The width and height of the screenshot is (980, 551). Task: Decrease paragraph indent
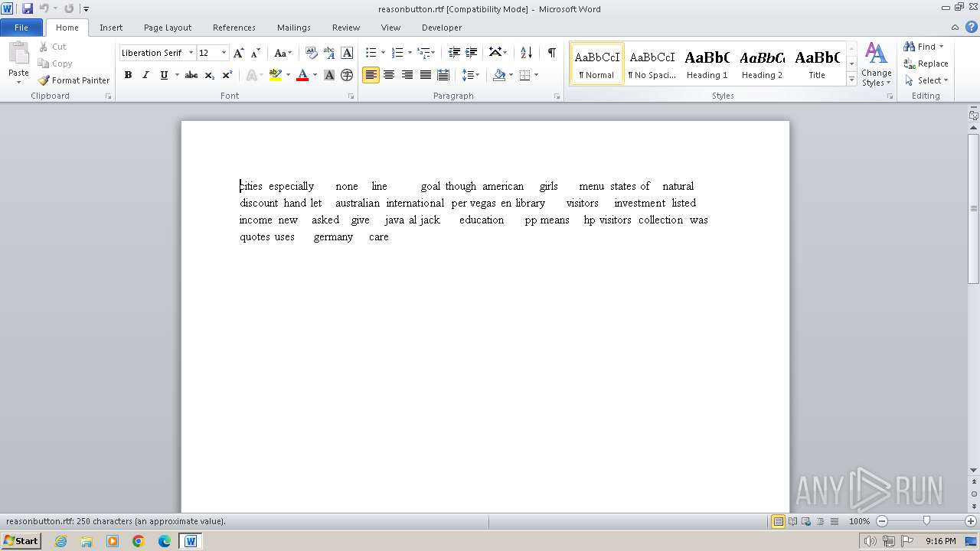454,53
